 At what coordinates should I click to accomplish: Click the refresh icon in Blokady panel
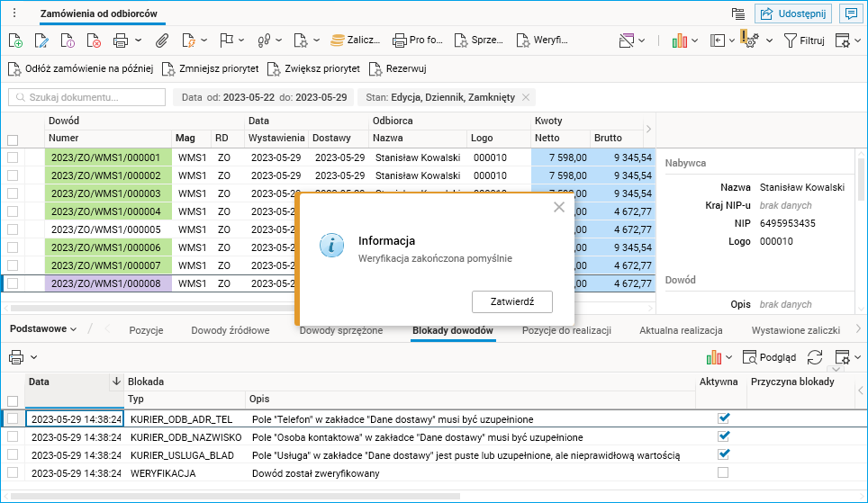pyautogui.click(x=814, y=357)
